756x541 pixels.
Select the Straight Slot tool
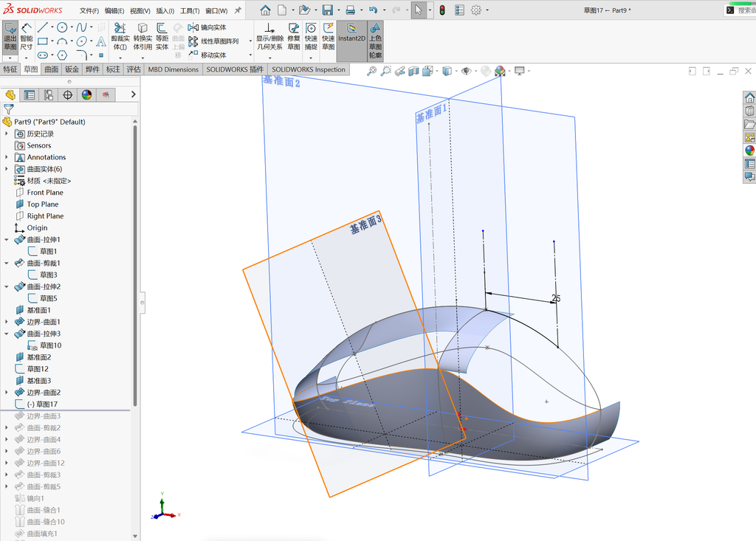click(42, 55)
